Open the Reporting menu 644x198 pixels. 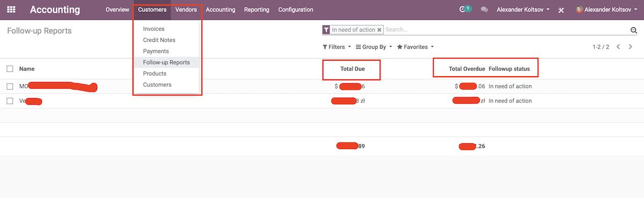257,10
